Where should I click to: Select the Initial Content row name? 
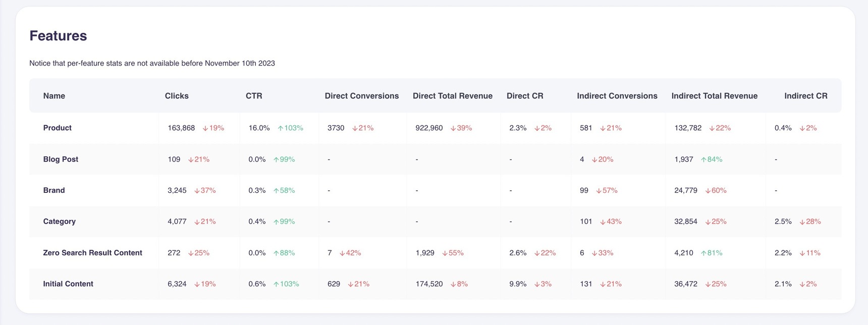tap(68, 284)
